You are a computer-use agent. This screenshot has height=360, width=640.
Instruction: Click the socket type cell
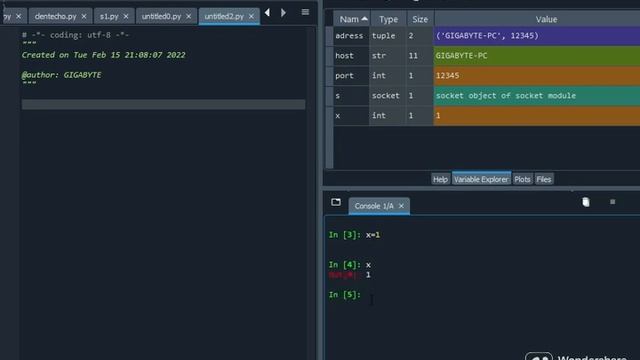(x=388, y=96)
